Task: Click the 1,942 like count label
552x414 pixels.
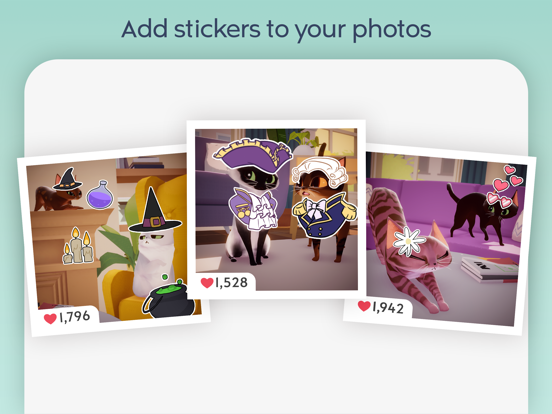Action: coord(388,308)
